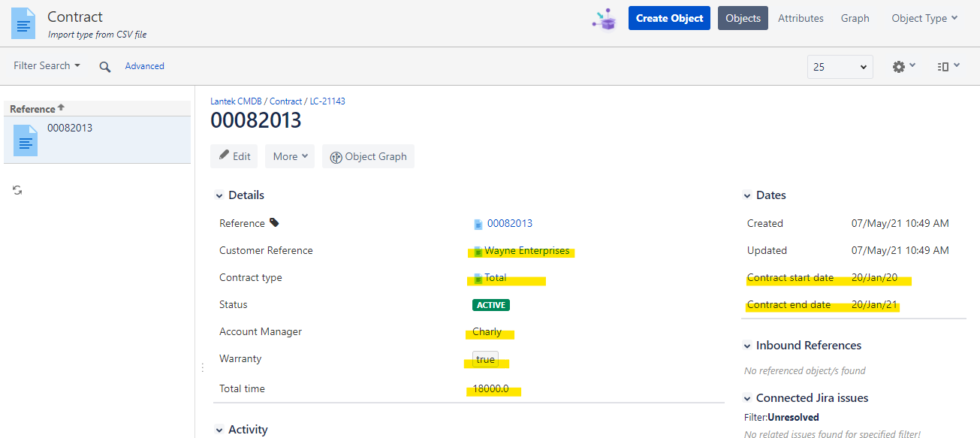The image size is (980, 438).
Task: Click the Contract object type document icon
Action: 23,23
